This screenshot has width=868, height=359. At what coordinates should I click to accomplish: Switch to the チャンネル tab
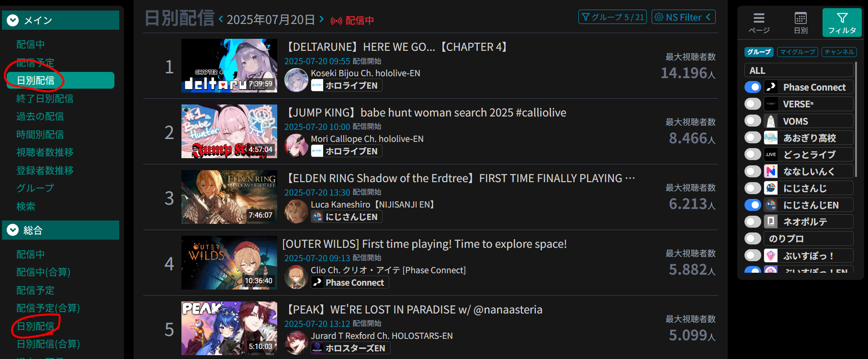[x=839, y=52]
